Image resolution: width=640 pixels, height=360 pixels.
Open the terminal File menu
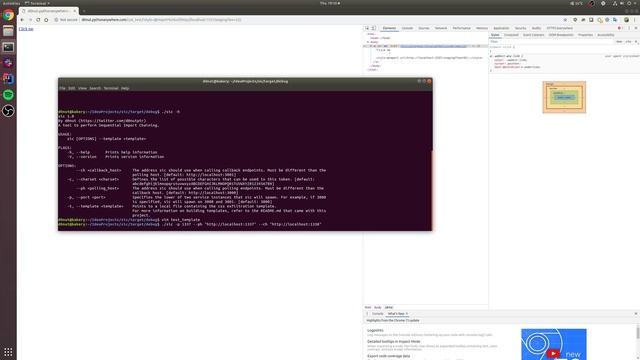tap(62, 88)
